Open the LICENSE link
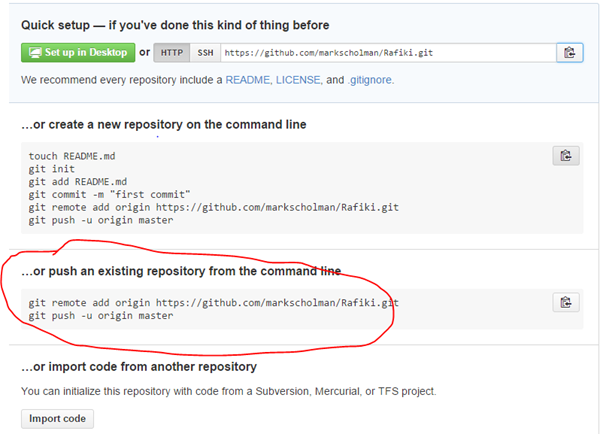This screenshot has height=434, width=609. pyautogui.click(x=298, y=80)
